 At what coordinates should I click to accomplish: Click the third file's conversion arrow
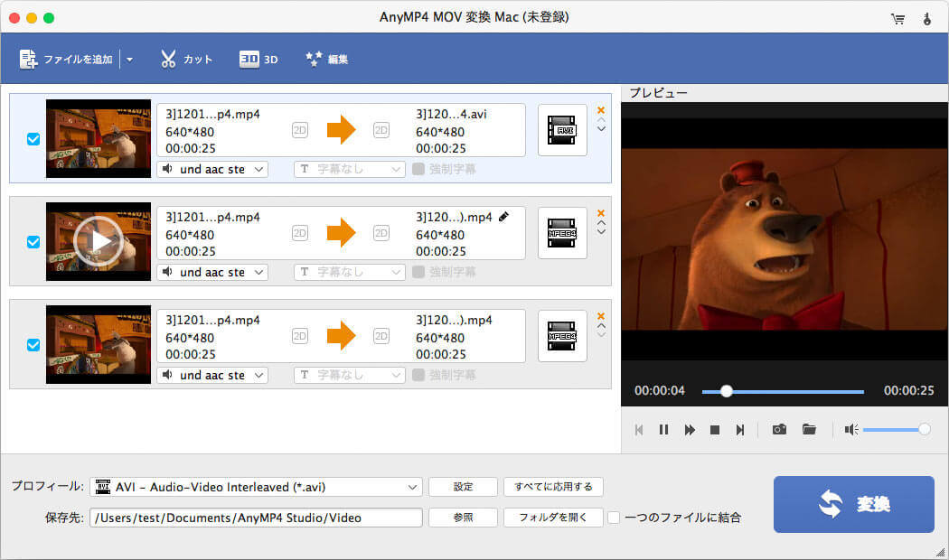[342, 336]
